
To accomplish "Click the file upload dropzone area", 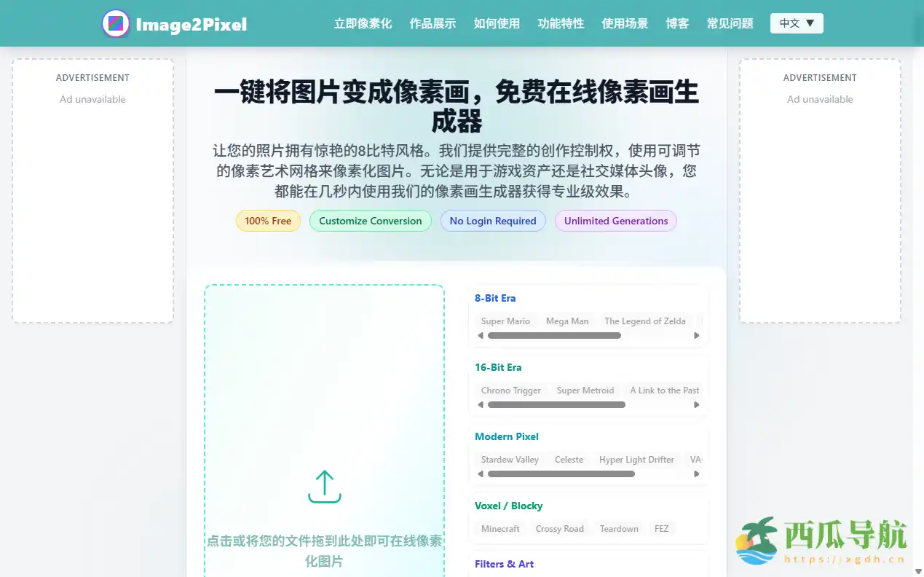I will (x=324, y=430).
